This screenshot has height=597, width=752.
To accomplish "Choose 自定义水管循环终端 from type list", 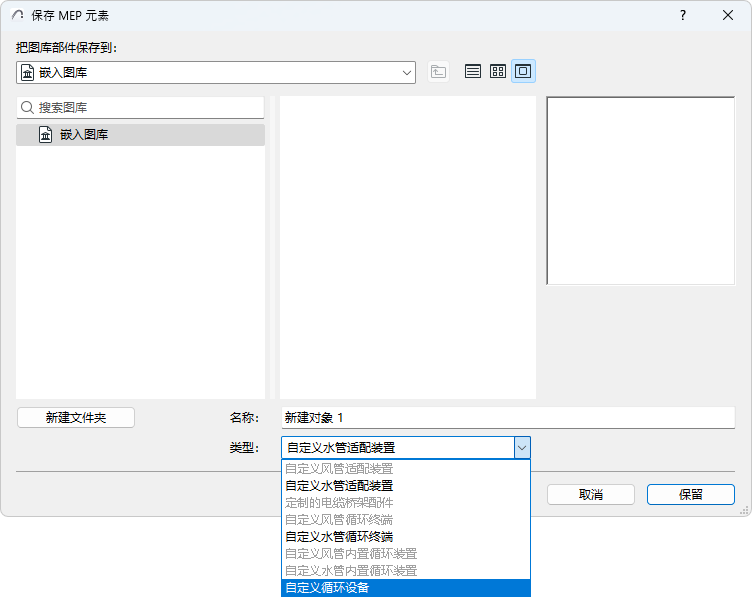I will pyautogui.click(x=406, y=537).
